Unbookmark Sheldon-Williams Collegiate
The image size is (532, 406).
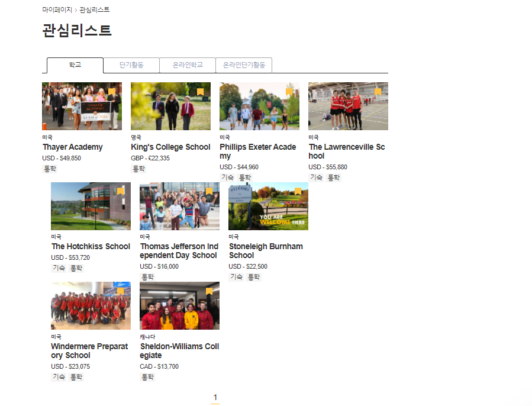(209, 291)
